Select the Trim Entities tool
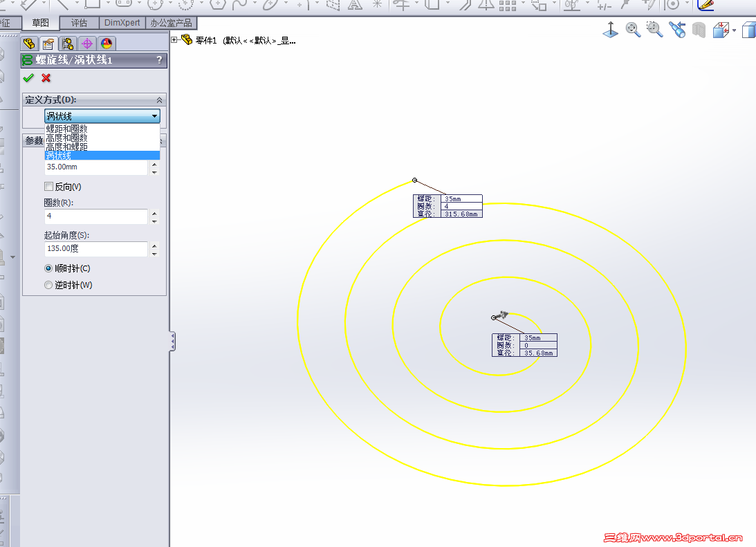The image size is (756, 547). [401, 5]
